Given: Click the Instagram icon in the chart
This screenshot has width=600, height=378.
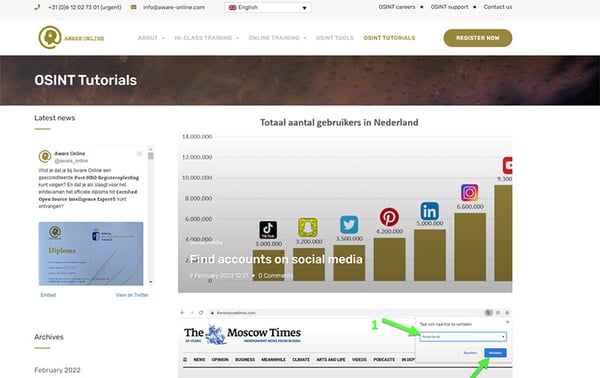Looking at the screenshot, I should click(470, 192).
